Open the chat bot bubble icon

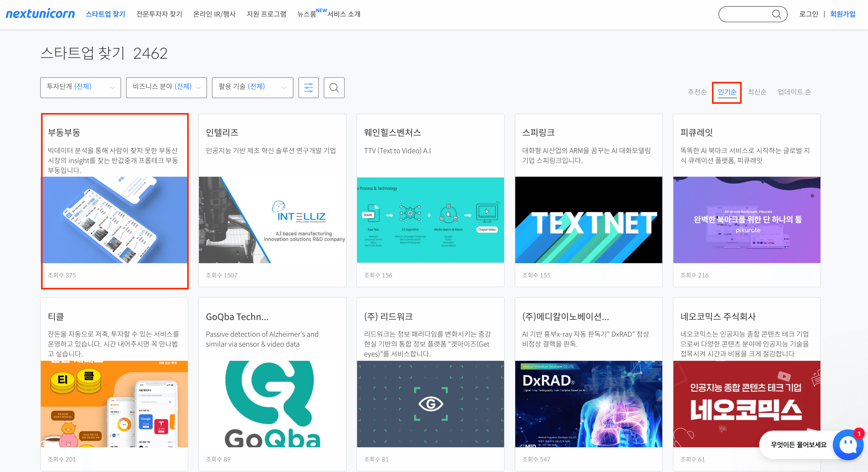[x=848, y=445]
